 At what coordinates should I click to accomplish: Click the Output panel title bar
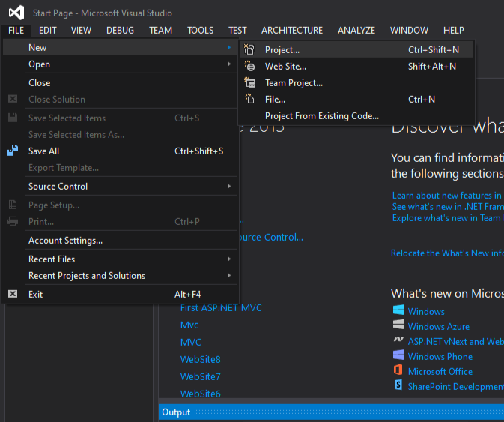pyautogui.click(x=331, y=412)
